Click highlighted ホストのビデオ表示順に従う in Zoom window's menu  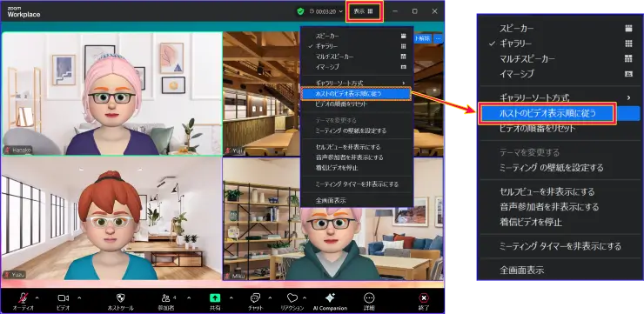pos(356,94)
